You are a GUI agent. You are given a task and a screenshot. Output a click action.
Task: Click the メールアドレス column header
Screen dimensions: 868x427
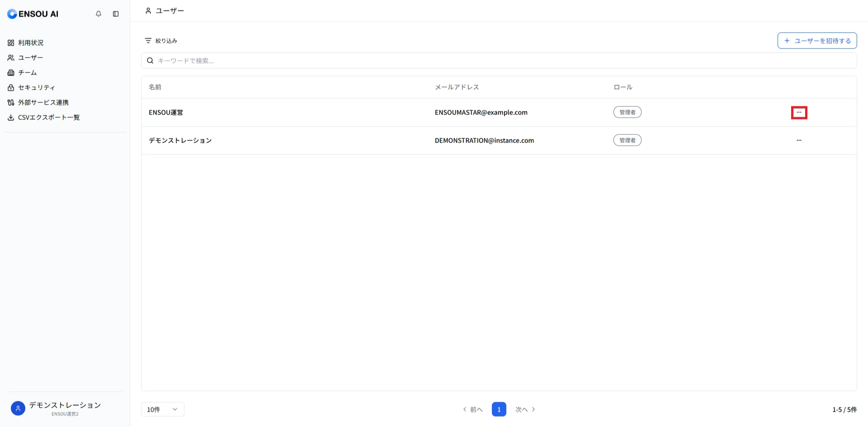pyautogui.click(x=457, y=87)
